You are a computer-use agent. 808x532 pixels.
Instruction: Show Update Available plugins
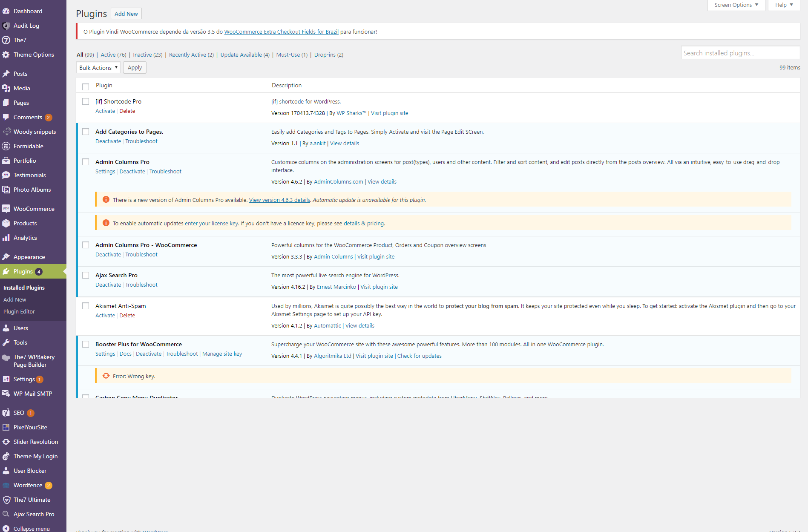pos(245,55)
